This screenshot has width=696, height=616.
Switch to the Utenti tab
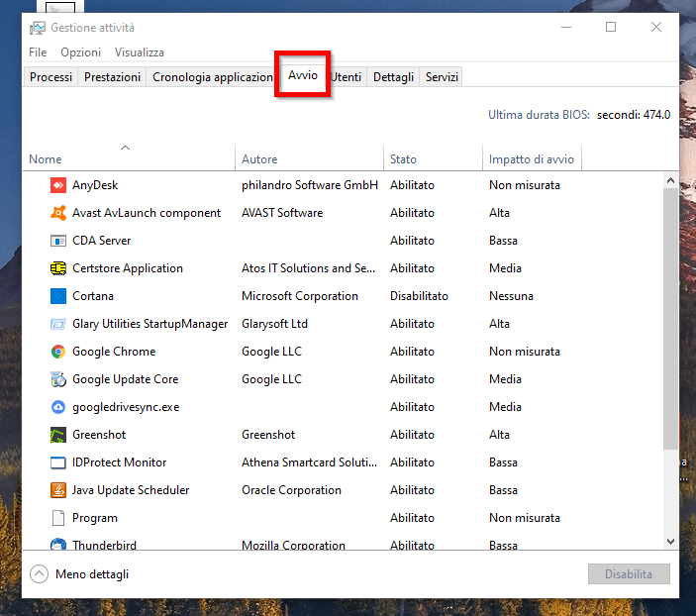tap(348, 77)
